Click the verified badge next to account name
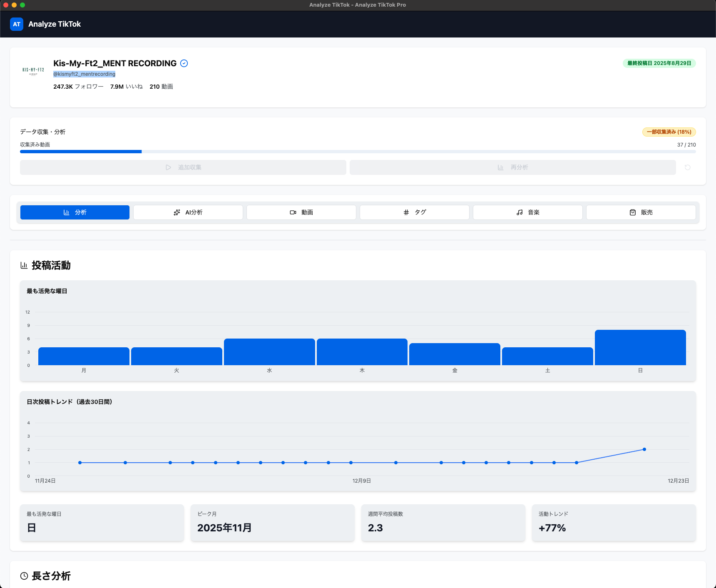This screenshot has width=716, height=588. pos(184,63)
